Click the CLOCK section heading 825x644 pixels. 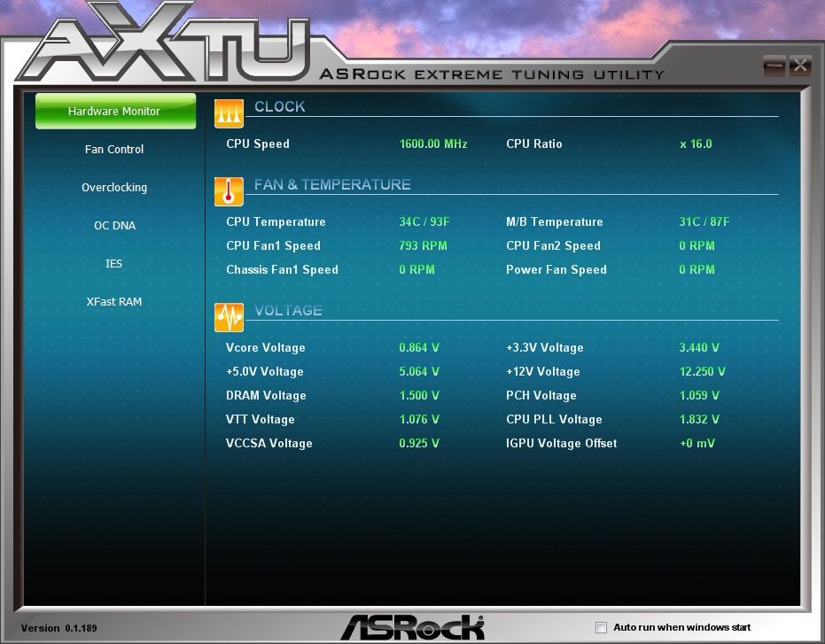tap(279, 107)
